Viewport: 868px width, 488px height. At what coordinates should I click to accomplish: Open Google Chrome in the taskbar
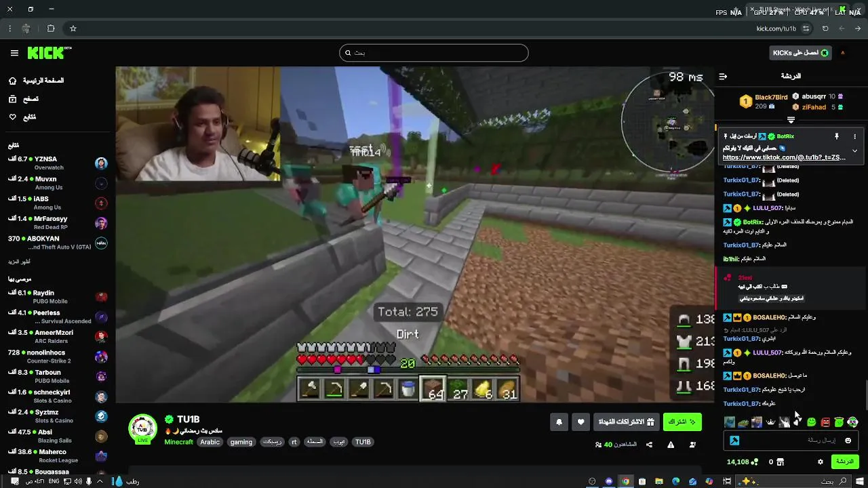[x=625, y=481]
